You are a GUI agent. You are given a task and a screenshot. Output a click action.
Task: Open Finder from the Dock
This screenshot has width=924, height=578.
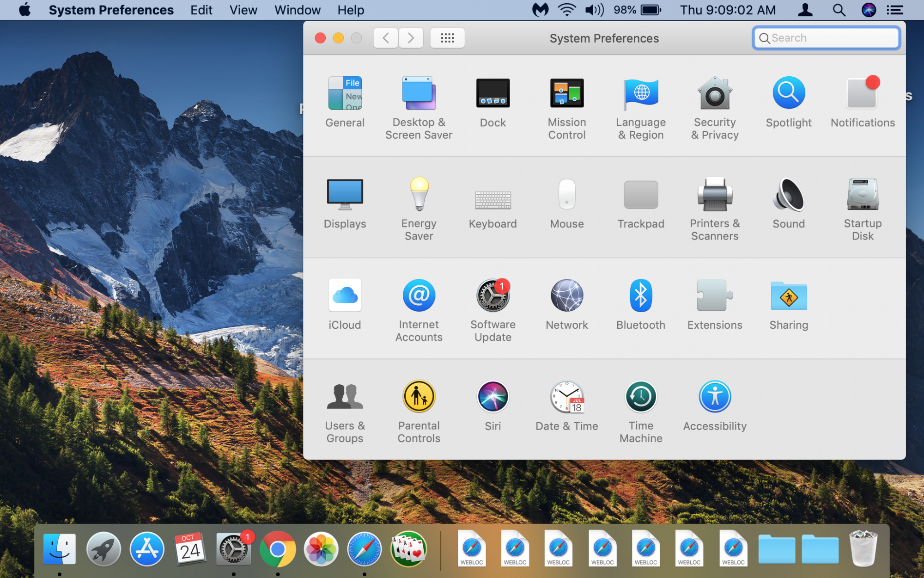click(60, 548)
